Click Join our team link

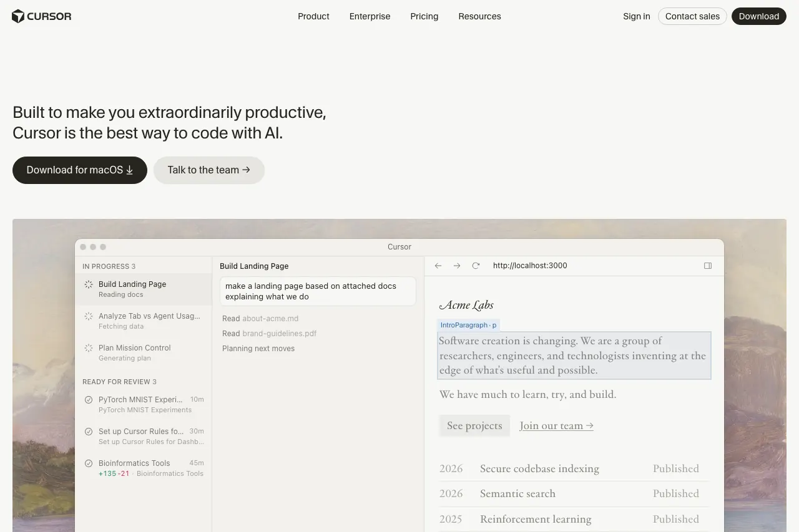557,426
